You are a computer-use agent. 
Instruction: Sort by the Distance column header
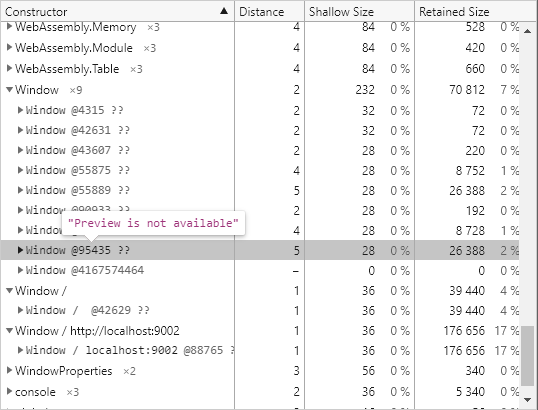[270, 11]
